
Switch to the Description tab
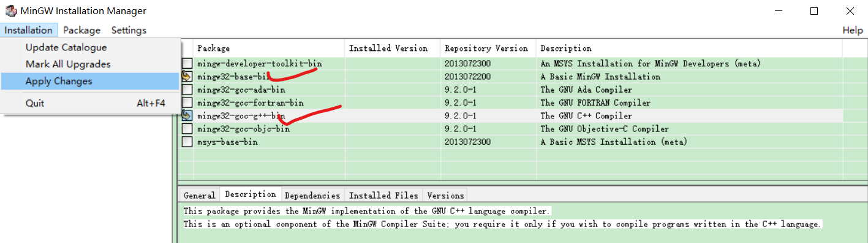251,194
